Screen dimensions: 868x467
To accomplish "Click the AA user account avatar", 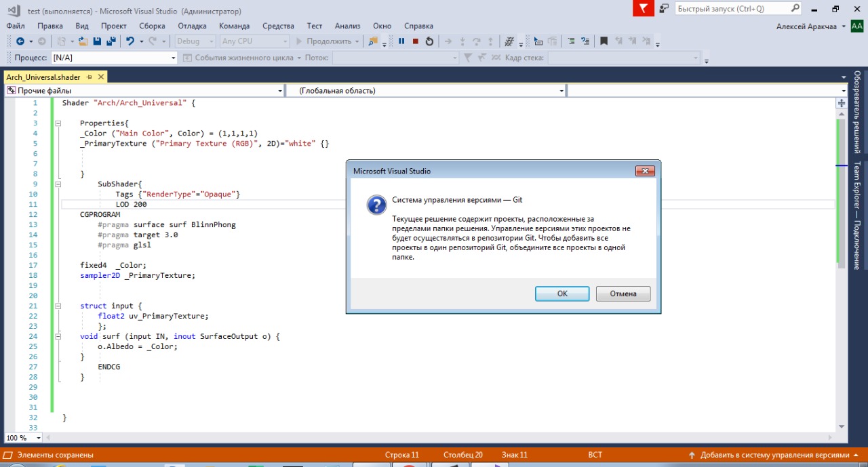I will coord(856,26).
